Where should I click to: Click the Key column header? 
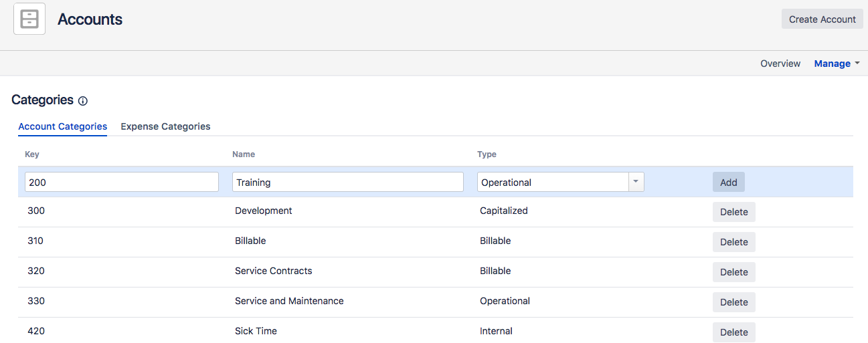tap(32, 154)
